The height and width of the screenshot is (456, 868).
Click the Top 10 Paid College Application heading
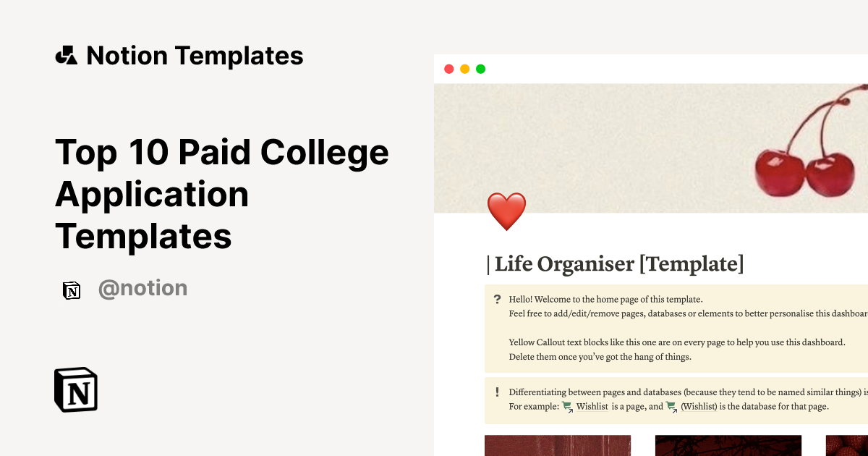222,194
